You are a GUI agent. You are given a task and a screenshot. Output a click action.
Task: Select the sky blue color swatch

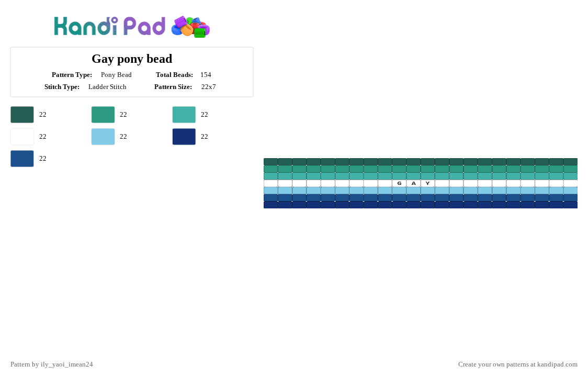(x=103, y=137)
